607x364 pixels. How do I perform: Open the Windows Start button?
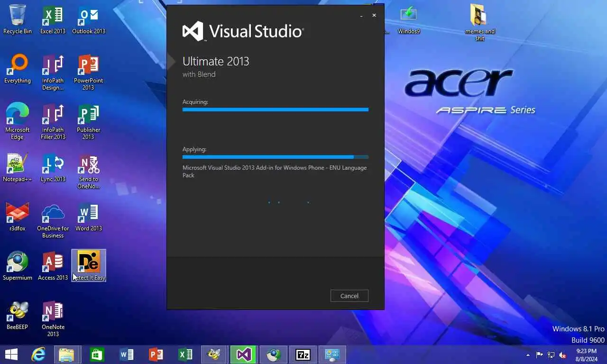[x=11, y=355]
